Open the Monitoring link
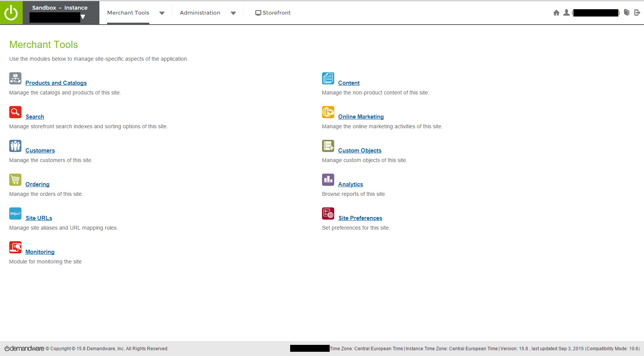644x356 pixels. coord(40,252)
